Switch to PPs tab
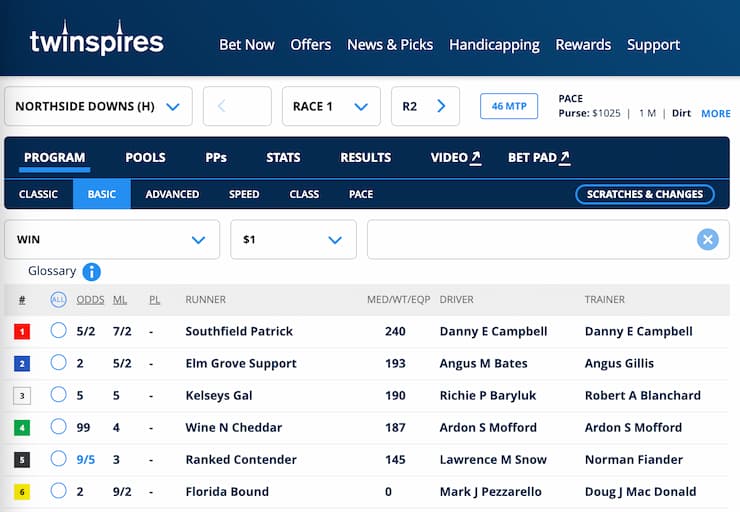The width and height of the screenshot is (740, 512). [x=216, y=158]
